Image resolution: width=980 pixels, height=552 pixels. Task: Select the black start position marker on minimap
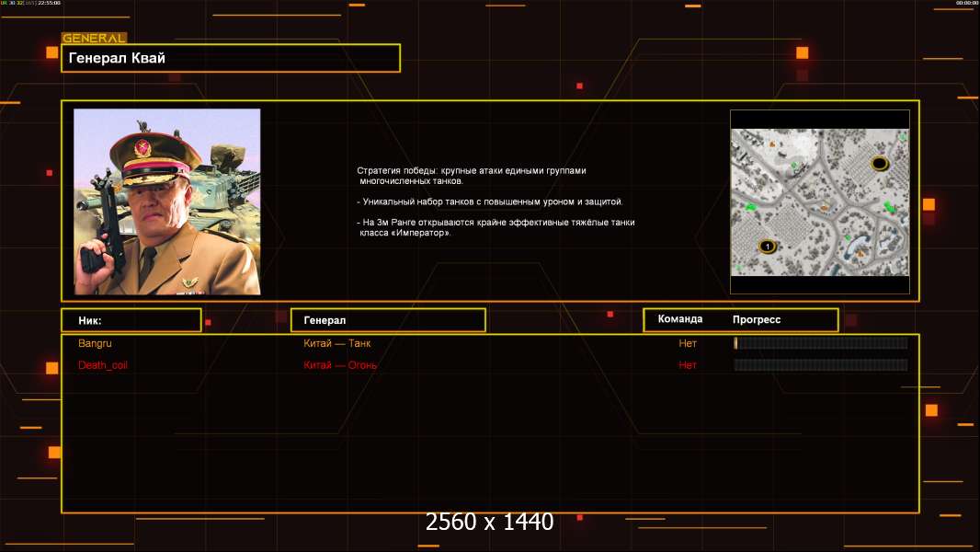pyautogui.click(x=880, y=164)
